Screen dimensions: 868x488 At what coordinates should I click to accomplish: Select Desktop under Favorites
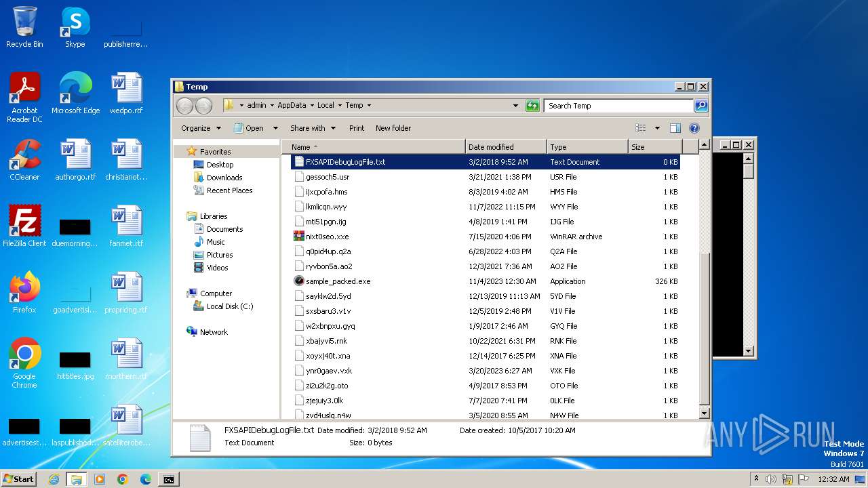[x=220, y=165]
